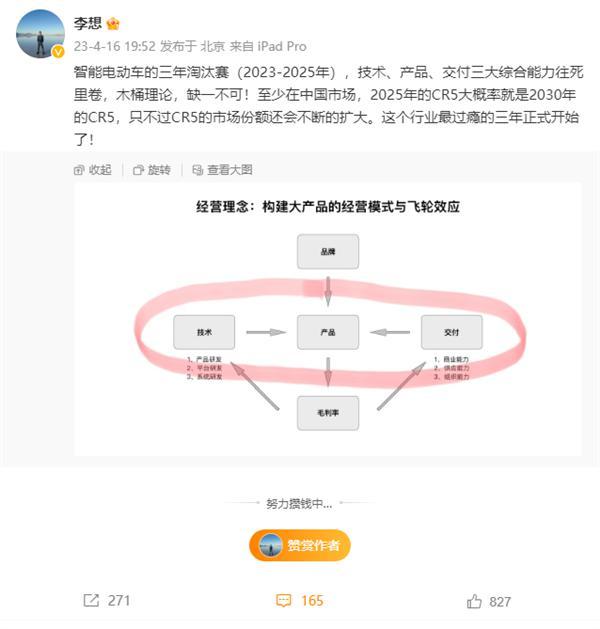Click the collapse icon beside 收起
The height and width of the screenshot is (629, 600).
[79, 170]
